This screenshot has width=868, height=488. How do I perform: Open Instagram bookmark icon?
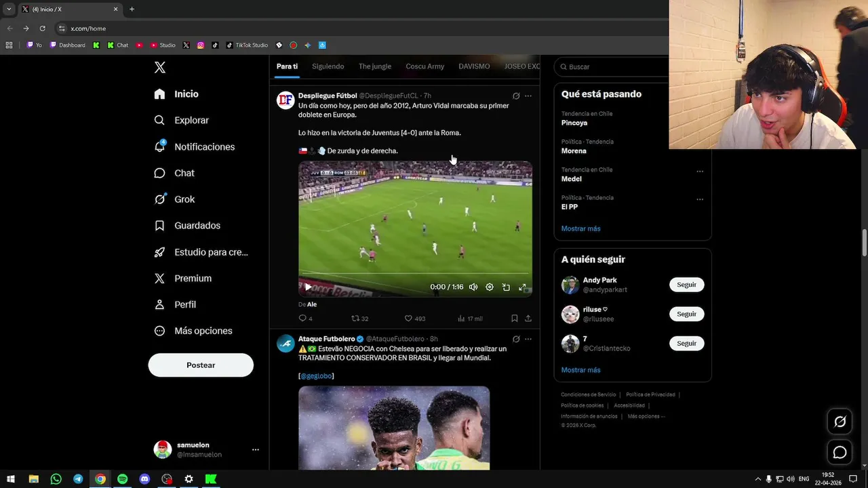(x=201, y=45)
